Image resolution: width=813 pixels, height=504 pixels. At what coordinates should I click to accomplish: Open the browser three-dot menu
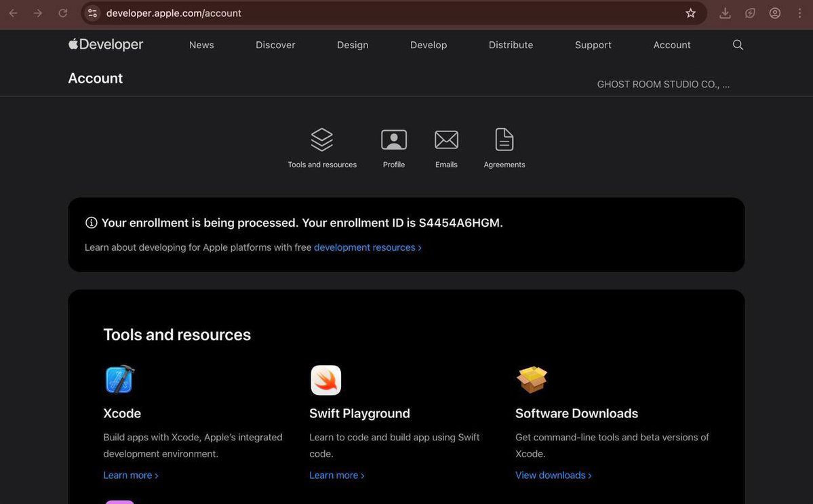coord(800,13)
